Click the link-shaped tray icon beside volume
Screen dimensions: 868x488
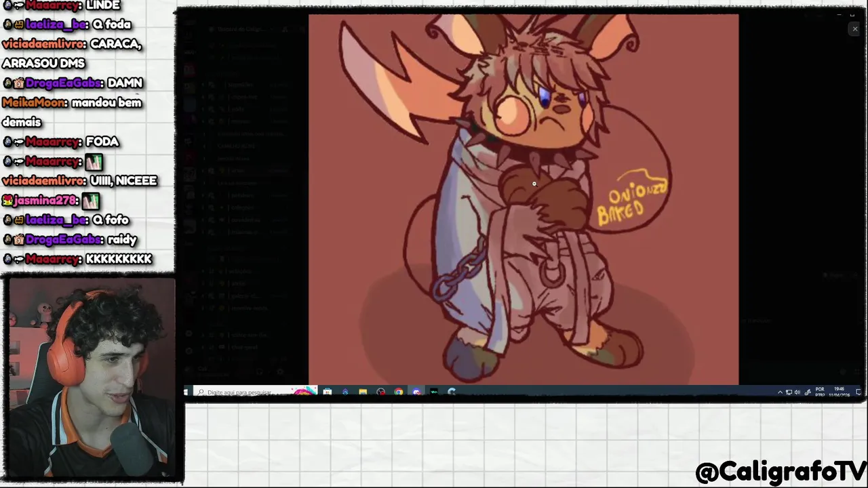(x=808, y=392)
